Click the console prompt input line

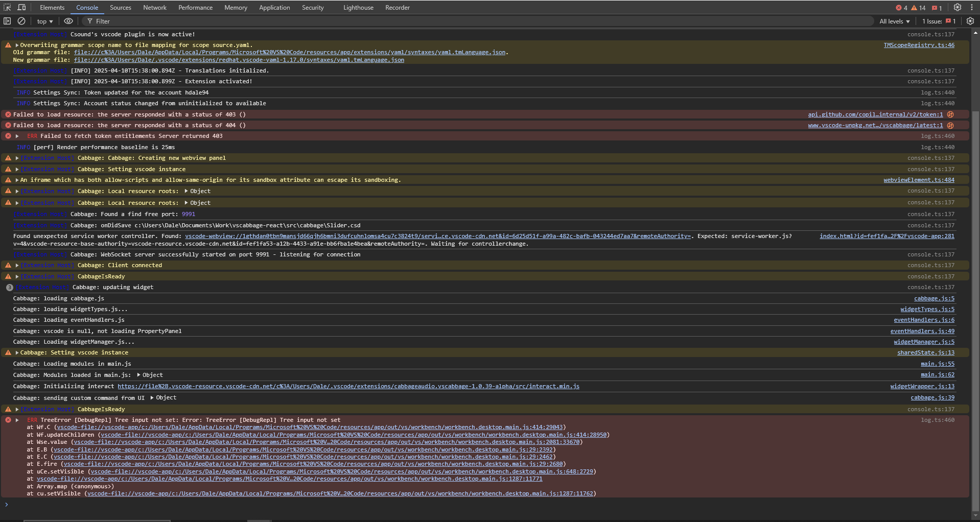[485, 505]
